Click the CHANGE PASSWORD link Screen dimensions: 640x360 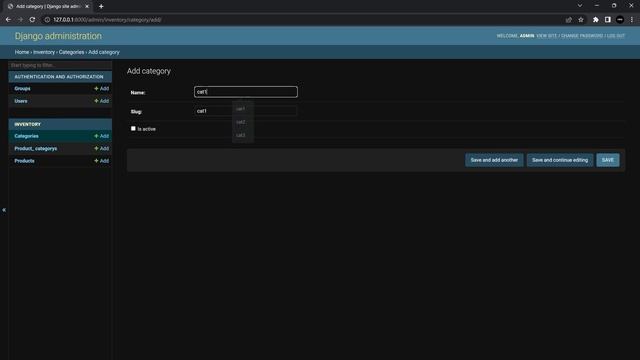pos(582,36)
